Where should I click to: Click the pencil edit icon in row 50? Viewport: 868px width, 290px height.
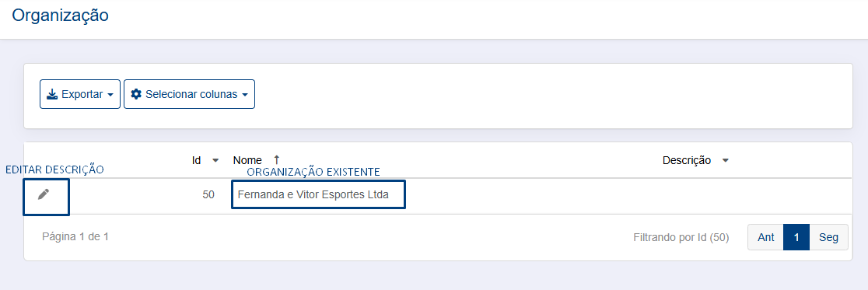point(44,194)
